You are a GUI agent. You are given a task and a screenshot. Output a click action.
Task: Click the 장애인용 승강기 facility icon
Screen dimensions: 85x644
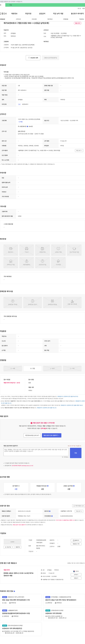coord(33,302)
